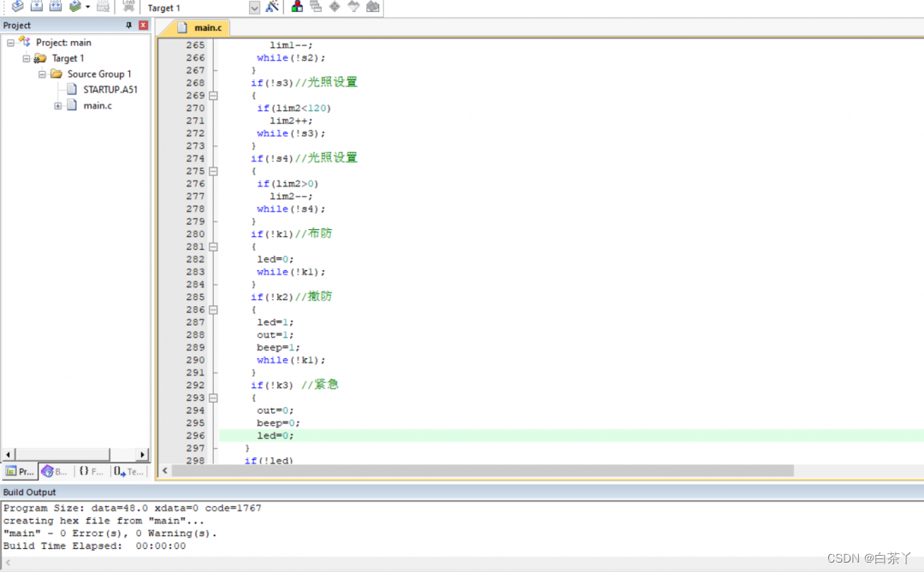The image size is (924, 572).
Task: Expand the main.c tree node
Action: pos(58,106)
